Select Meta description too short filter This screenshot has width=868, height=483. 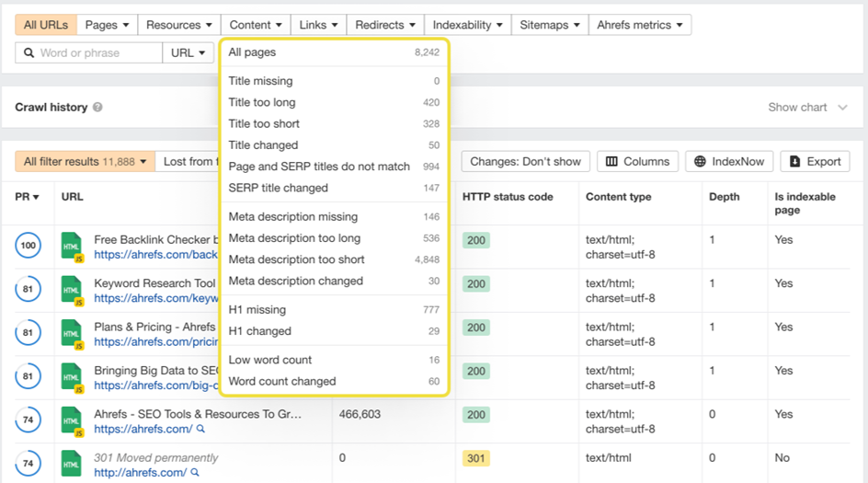[334, 259]
